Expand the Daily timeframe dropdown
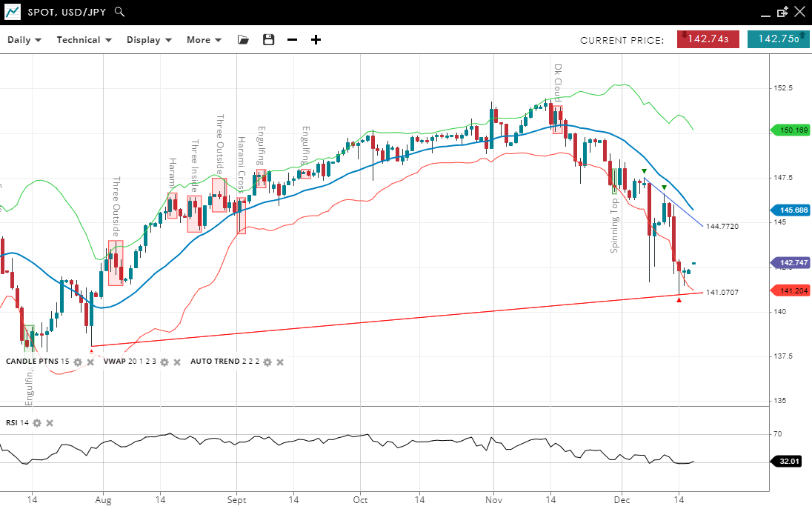This screenshot has width=812, height=509. pyautogui.click(x=24, y=40)
